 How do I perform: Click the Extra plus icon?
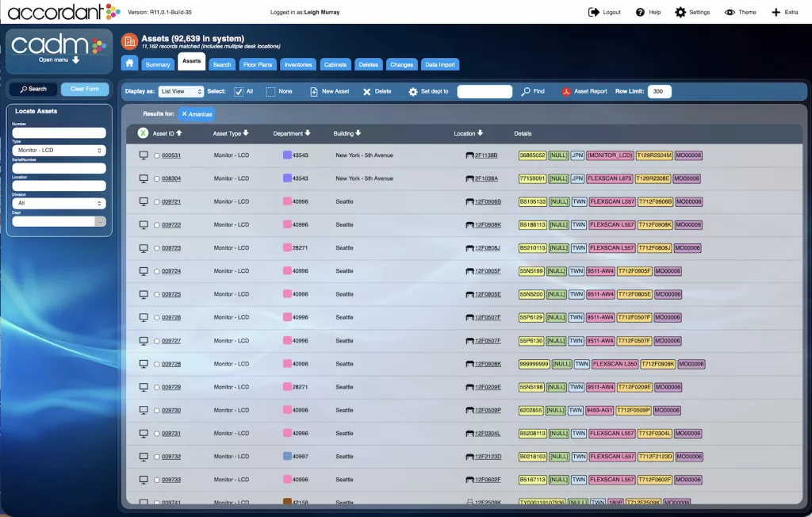pos(776,12)
